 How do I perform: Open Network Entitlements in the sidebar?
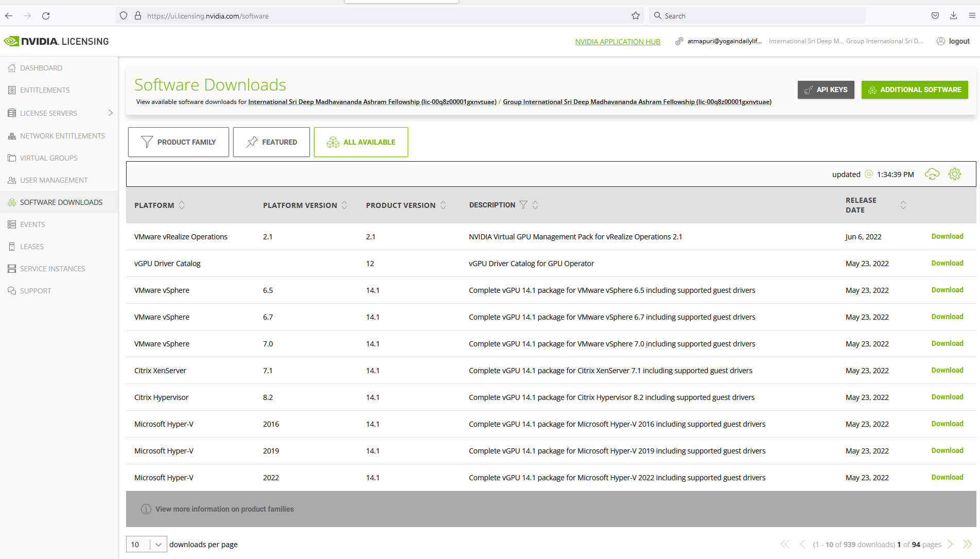coord(62,136)
